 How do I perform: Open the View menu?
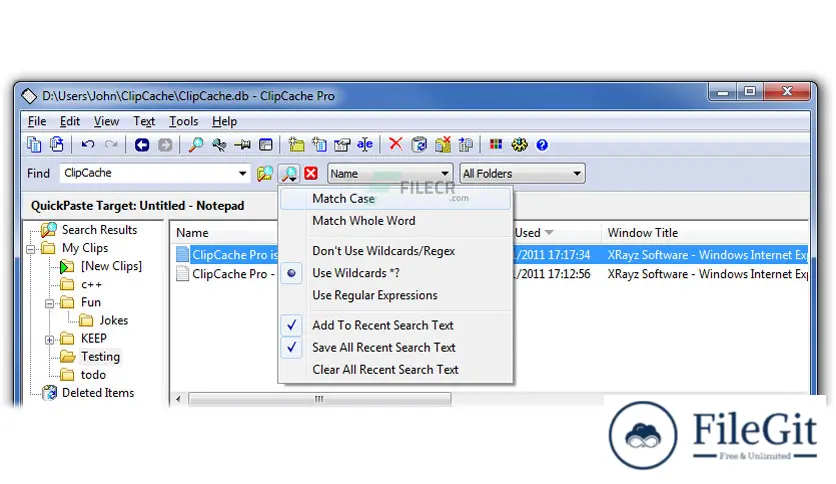click(x=106, y=122)
